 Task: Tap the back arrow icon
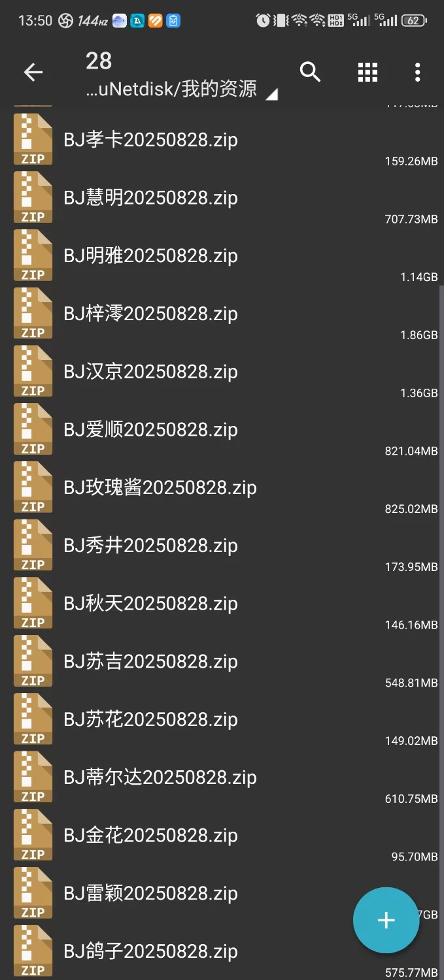coord(33,73)
